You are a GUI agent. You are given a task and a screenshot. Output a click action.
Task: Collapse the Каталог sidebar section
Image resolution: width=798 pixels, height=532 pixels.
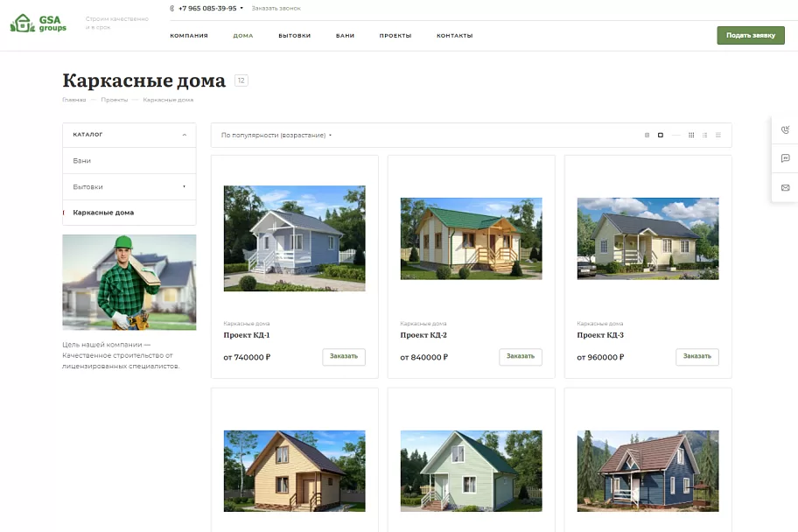coord(185,135)
